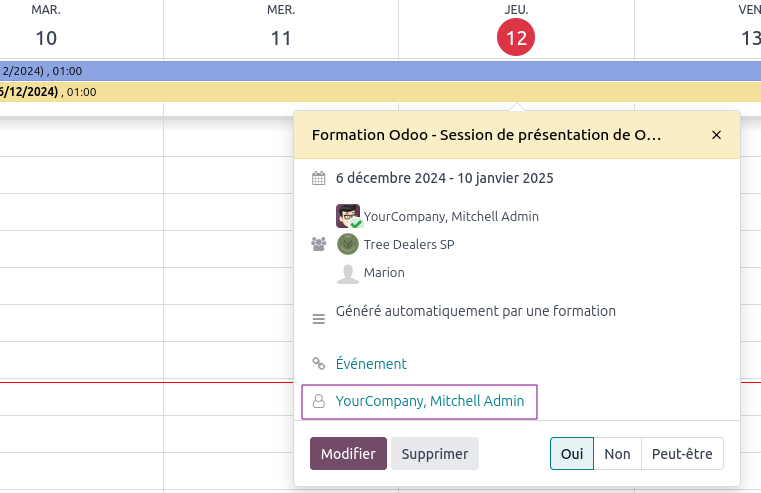This screenshot has height=493, width=761.
Task: Click the blue all-day event bar
Action: 400,71
